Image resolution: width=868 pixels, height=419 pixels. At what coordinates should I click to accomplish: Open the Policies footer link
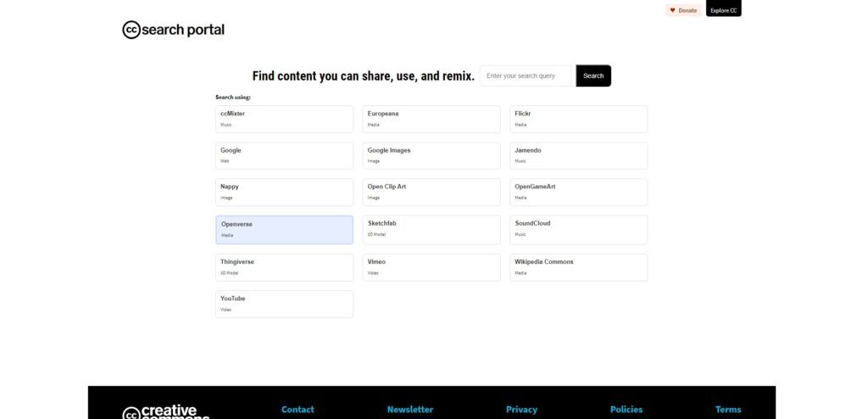pyautogui.click(x=626, y=410)
